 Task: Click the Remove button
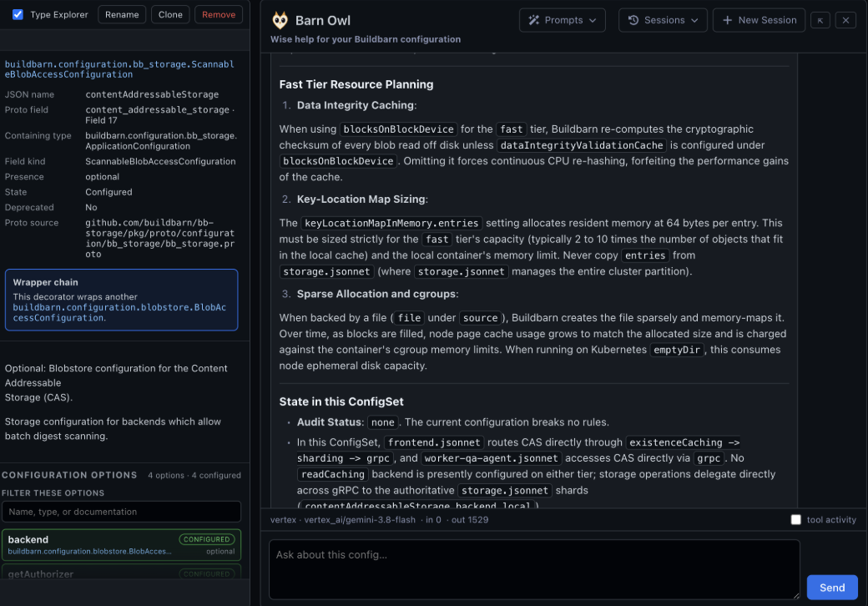point(219,14)
